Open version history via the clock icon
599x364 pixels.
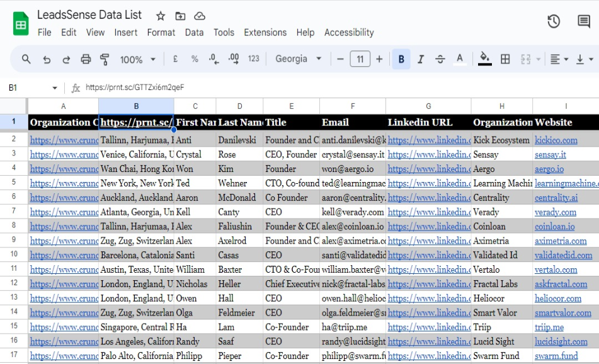[x=553, y=21]
